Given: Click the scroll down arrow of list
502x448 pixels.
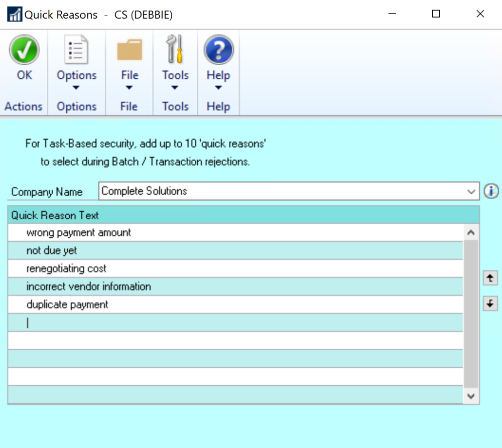Looking at the screenshot, I should click(471, 396).
